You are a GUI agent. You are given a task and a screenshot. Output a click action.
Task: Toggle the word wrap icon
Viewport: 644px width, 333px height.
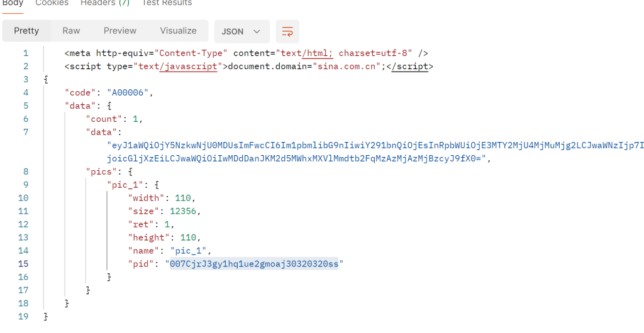click(287, 31)
